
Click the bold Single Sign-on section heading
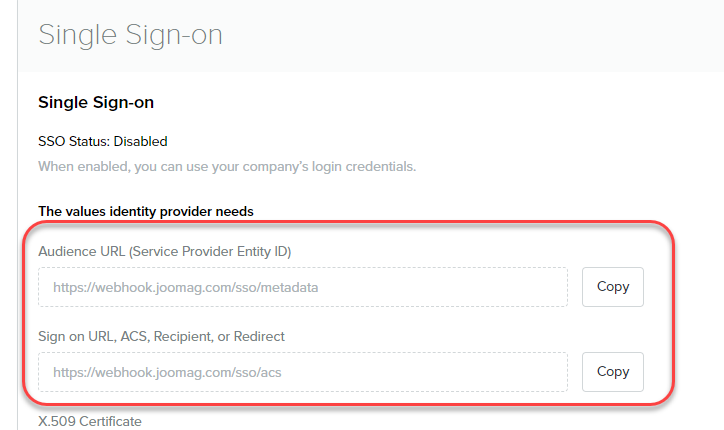96,102
